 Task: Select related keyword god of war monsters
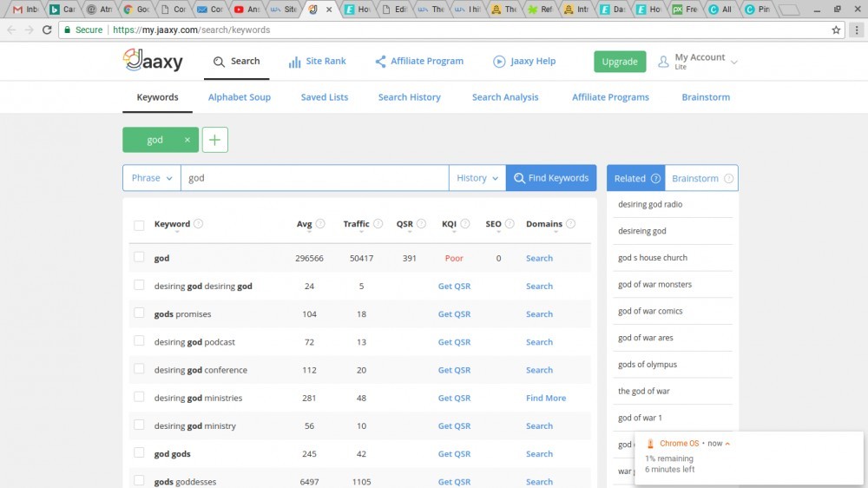pos(654,284)
